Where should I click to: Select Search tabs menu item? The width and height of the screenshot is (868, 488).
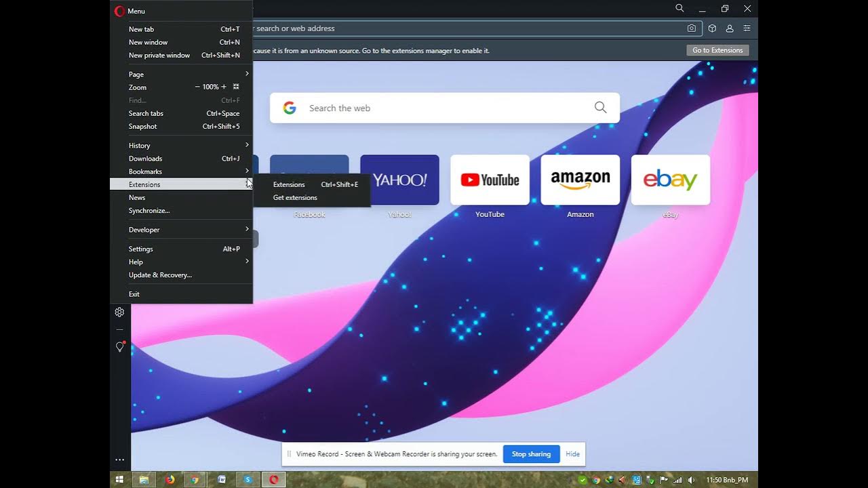click(181, 113)
